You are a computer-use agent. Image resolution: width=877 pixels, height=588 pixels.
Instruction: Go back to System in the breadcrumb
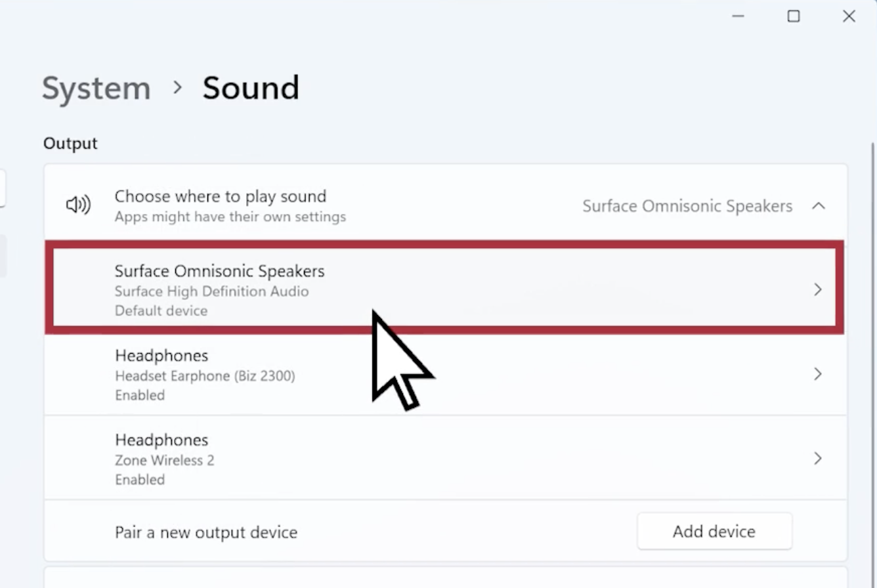[x=96, y=88]
